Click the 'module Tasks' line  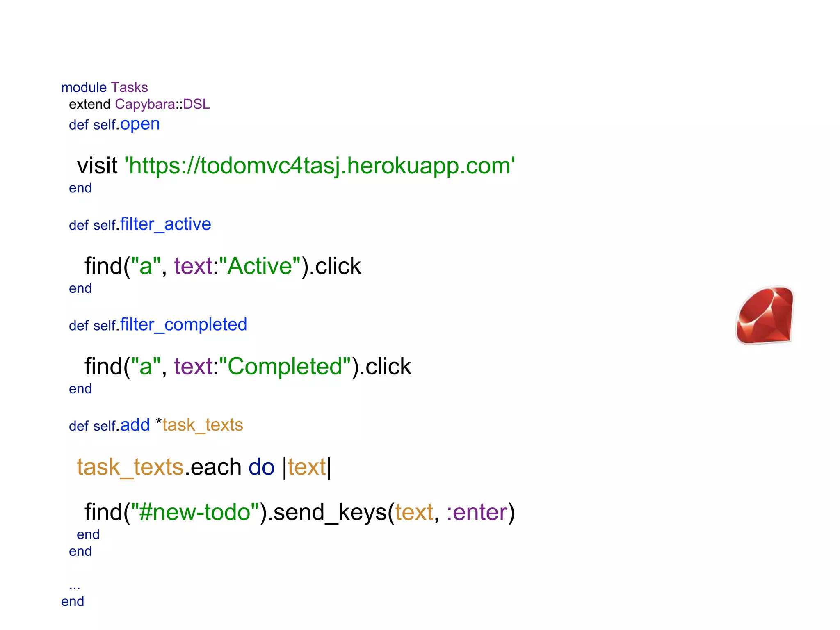[104, 87]
